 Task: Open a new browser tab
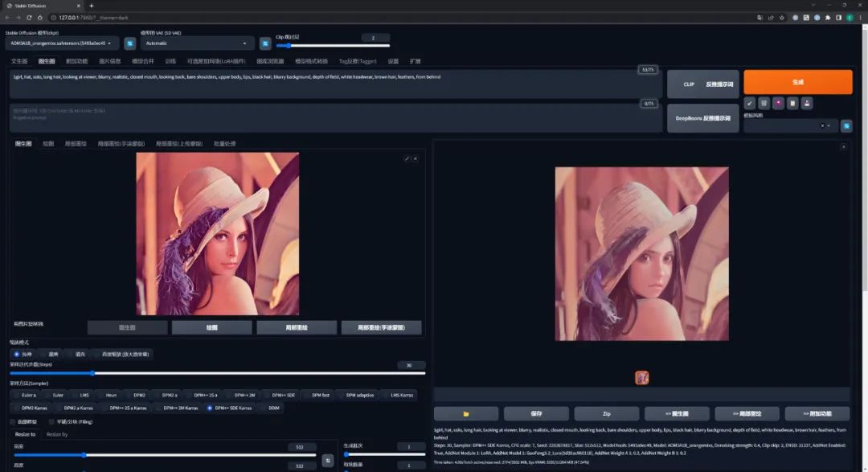[92, 6]
